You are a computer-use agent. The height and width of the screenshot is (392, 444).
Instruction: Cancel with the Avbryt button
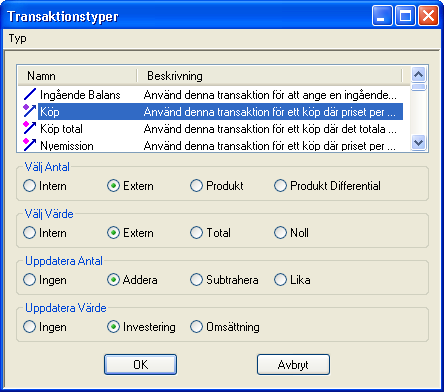(x=293, y=364)
